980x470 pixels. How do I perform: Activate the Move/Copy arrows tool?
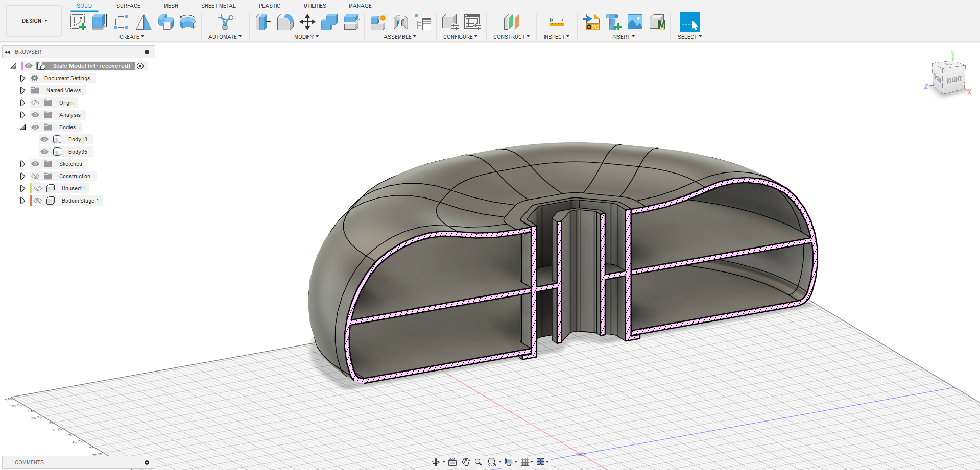click(307, 22)
